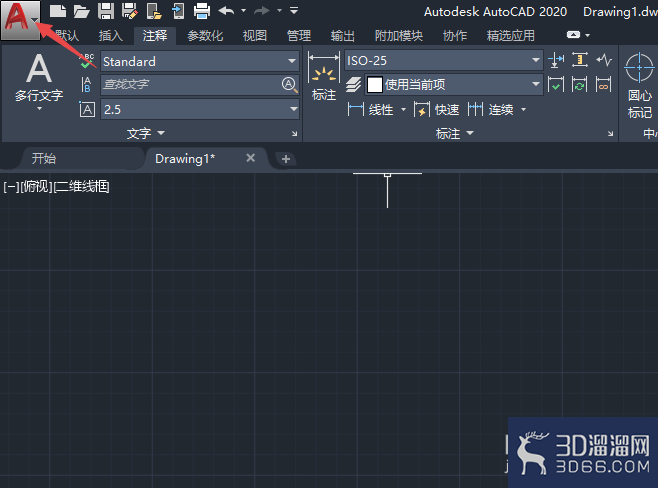This screenshot has height=488, width=658.
Task: Click the 俯视 view controls label
Action: 36,187
